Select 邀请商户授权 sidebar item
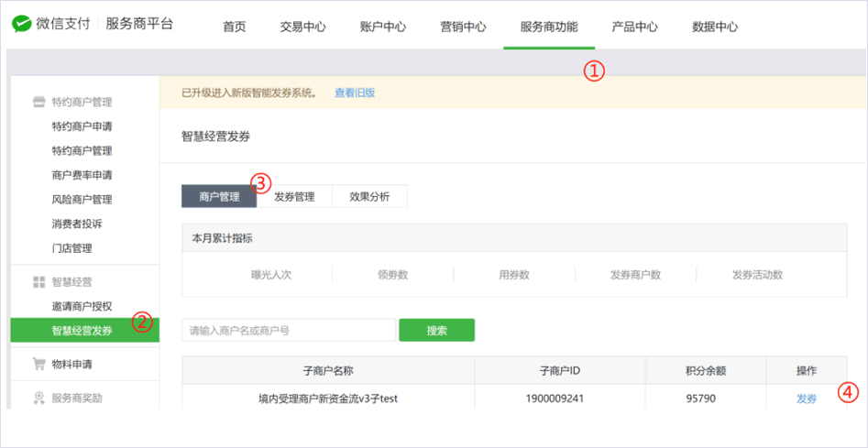Screen dimensions: 868x448 click(x=82, y=306)
